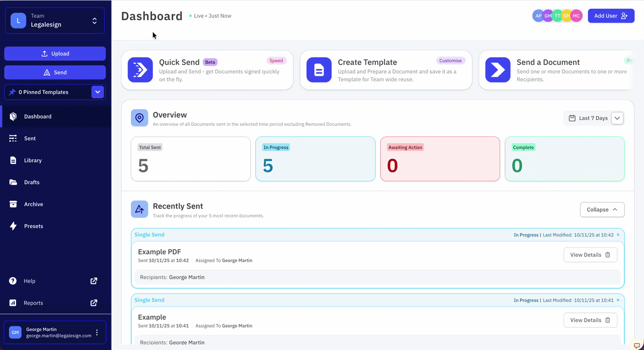Open the Legalesign team switcher
Viewport: 644px width, 350px height.
tap(95, 21)
